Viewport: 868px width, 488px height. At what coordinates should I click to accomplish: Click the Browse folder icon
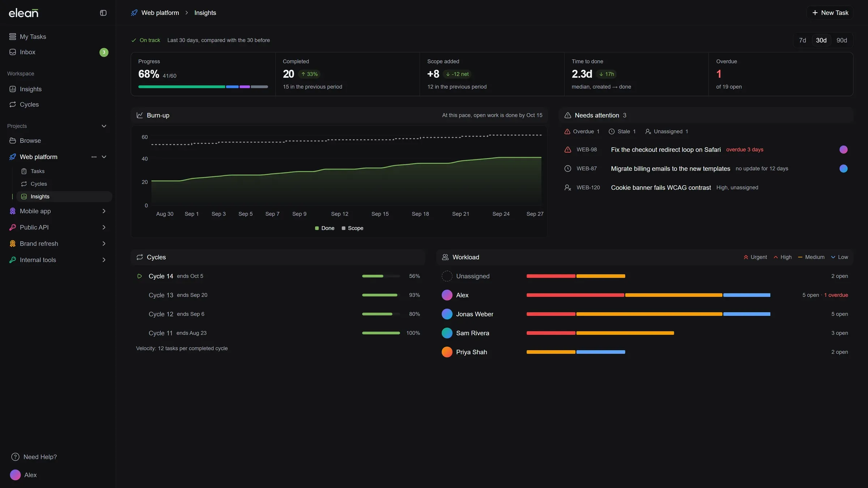pyautogui.click(x=13, y=141)
